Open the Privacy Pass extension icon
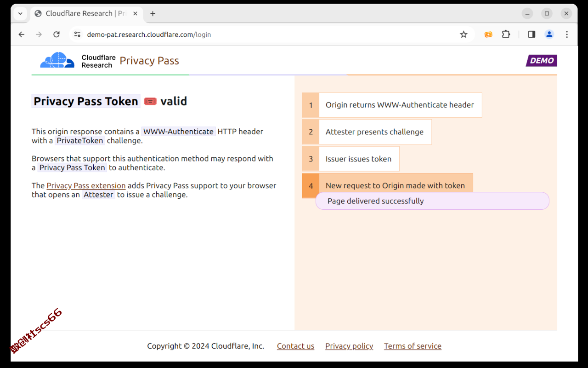 click(488, 34)
